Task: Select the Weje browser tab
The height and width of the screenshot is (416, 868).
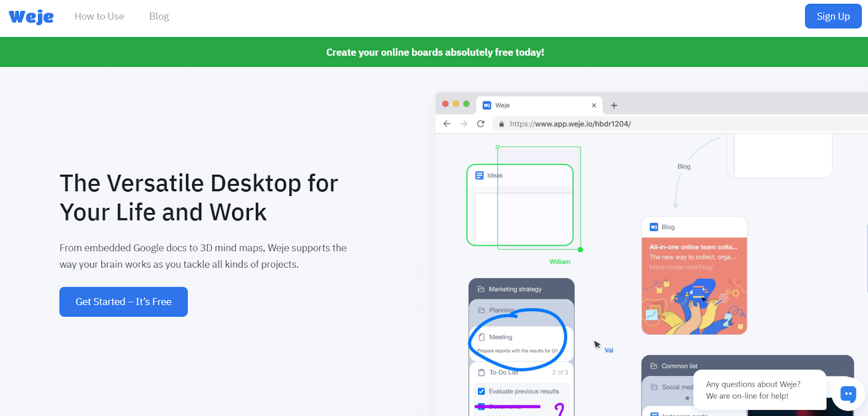Action: [x=540, y=105]
